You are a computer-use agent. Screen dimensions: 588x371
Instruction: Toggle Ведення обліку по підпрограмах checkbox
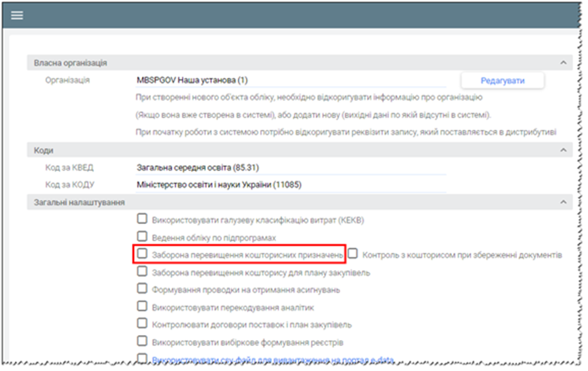point(142,238)
